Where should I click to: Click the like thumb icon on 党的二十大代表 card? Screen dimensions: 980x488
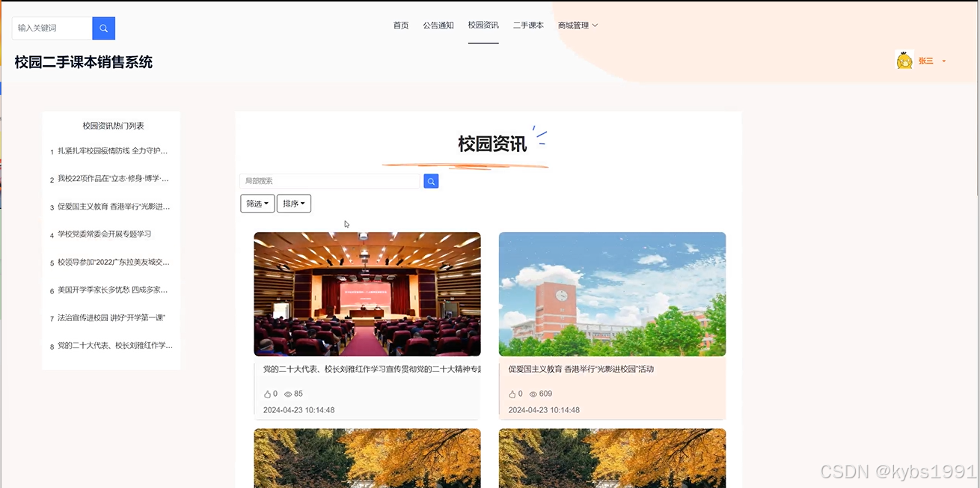[x=268, y=394]
